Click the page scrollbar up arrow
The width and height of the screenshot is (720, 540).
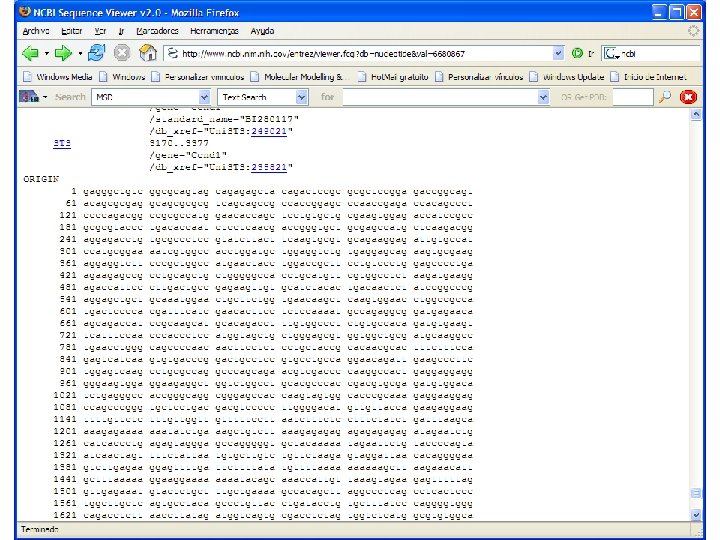696,115
